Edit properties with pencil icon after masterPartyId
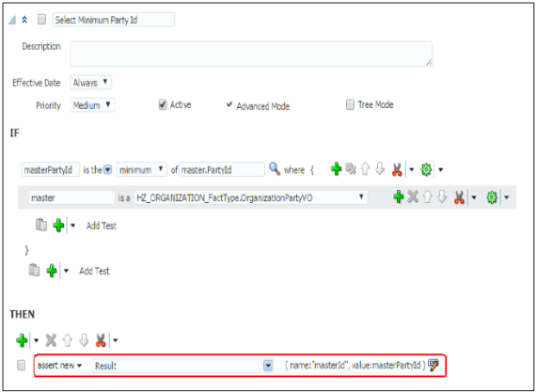Screen dimensions: 536x392 pos(434,365)
